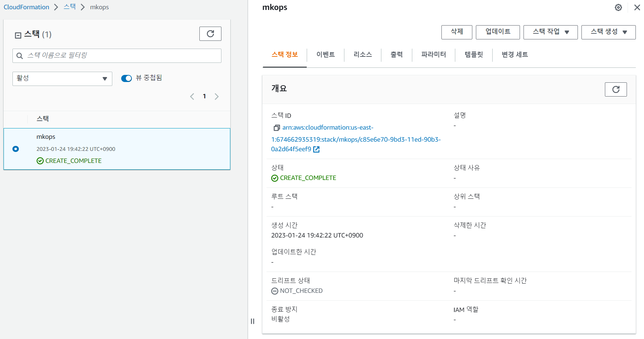The height and width of the screenshot is (339, 644).
Task: Go to previous page of stacks
Action: pos(192,97)
